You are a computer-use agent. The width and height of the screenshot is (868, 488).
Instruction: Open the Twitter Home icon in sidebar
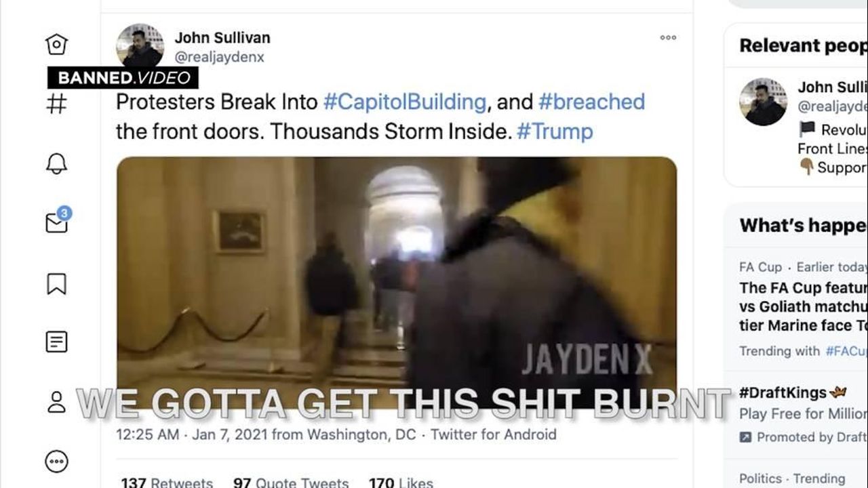coord(56,45)
